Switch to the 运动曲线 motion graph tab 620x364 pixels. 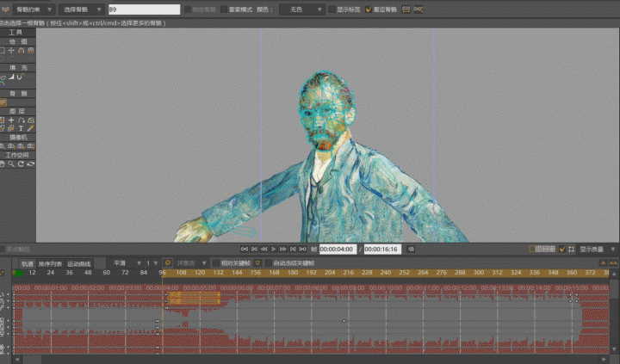tap(78, 263)
